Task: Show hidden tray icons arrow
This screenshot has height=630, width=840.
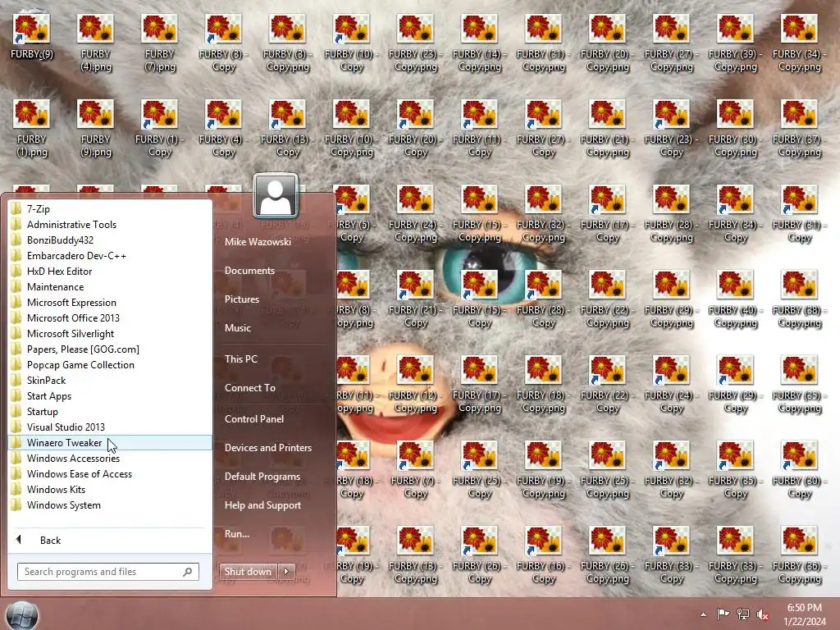Action: coord(703,614)
